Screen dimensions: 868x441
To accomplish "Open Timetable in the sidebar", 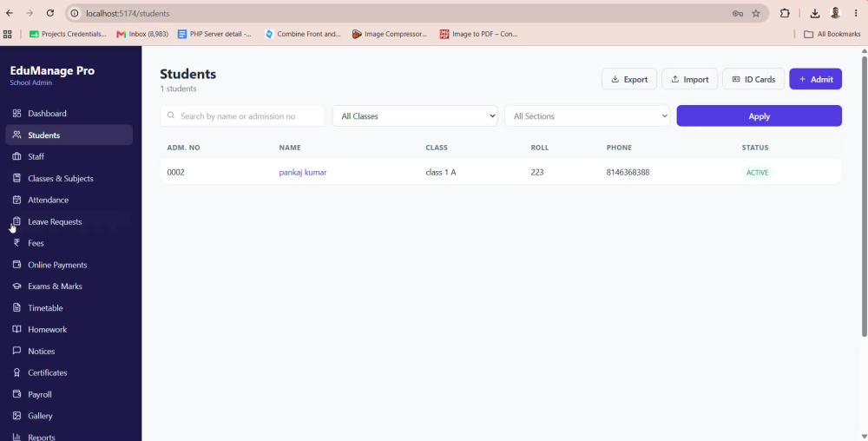I will click(x=69, y=307).
